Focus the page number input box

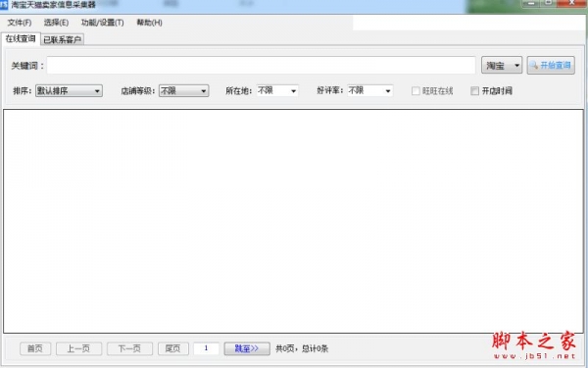tap(206, 348)
